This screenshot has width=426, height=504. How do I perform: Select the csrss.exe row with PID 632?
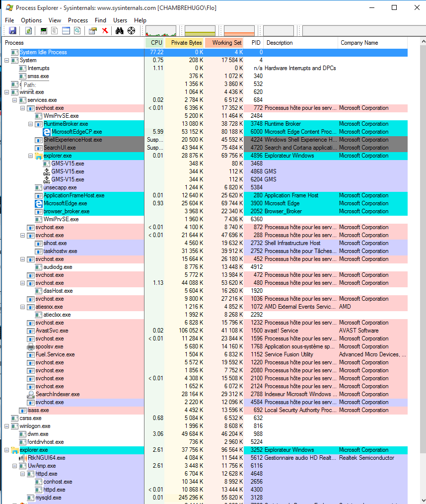click(205, 418)
